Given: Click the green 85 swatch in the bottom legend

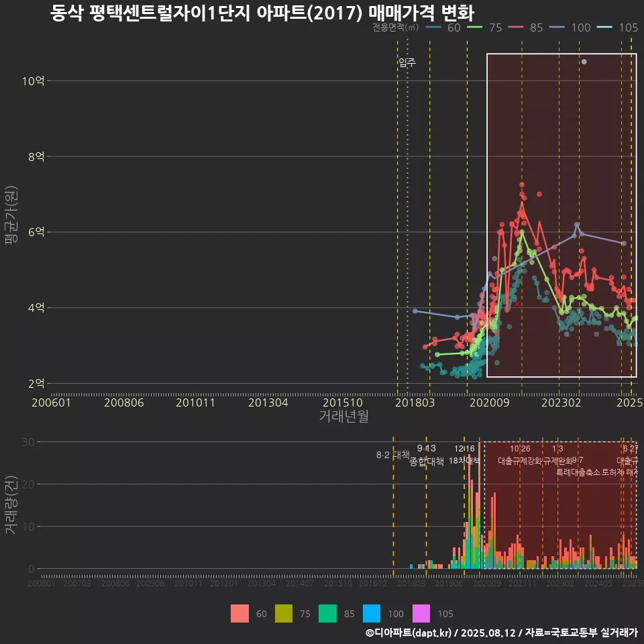Looking at the screenshot, I should coord(327,614).
